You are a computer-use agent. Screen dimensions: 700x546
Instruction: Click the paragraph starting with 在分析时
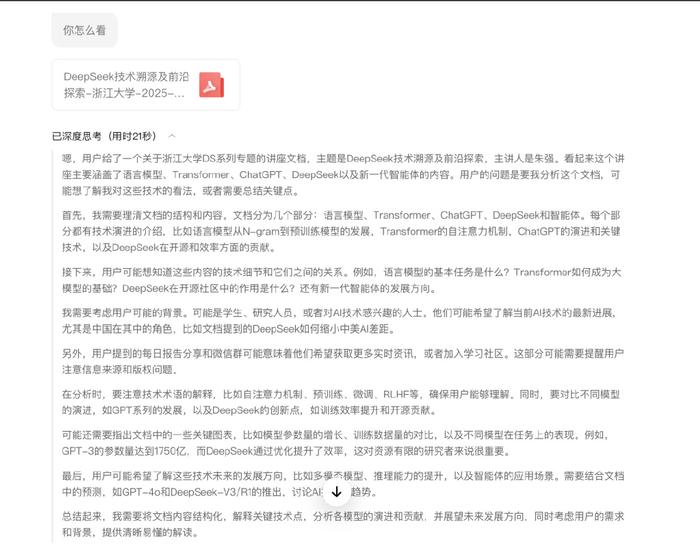point(341,402)
